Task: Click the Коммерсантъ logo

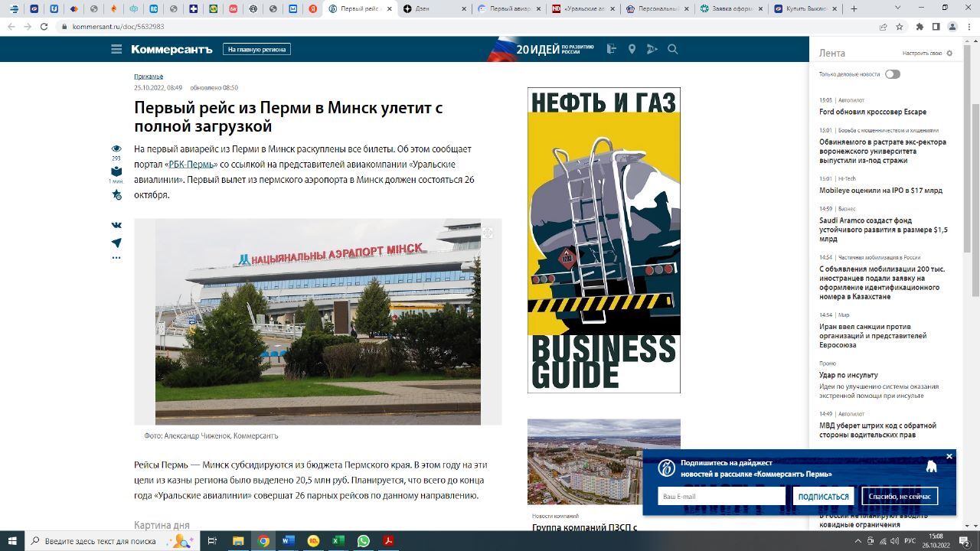Action: (x=171, y=49)
